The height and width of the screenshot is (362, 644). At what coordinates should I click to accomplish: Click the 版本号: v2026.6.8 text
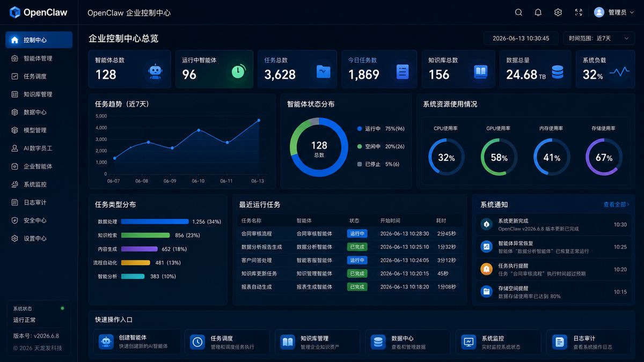[x=36, y=336]
